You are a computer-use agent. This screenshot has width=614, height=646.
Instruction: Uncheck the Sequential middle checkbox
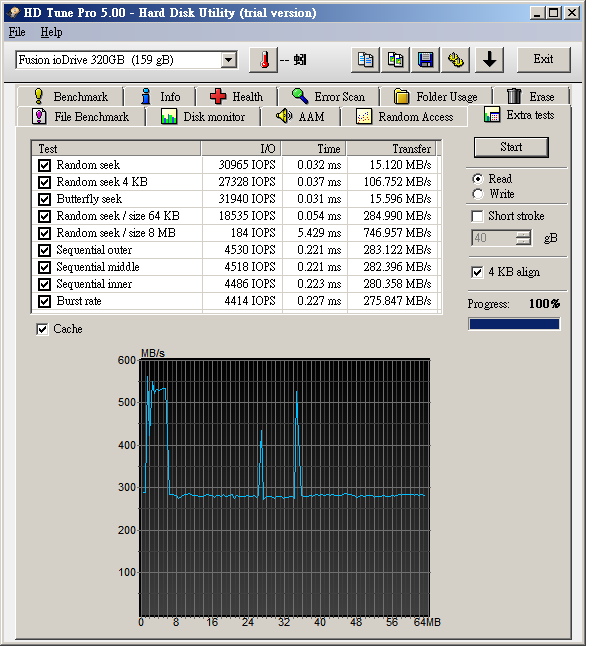[x=44, y=267]
